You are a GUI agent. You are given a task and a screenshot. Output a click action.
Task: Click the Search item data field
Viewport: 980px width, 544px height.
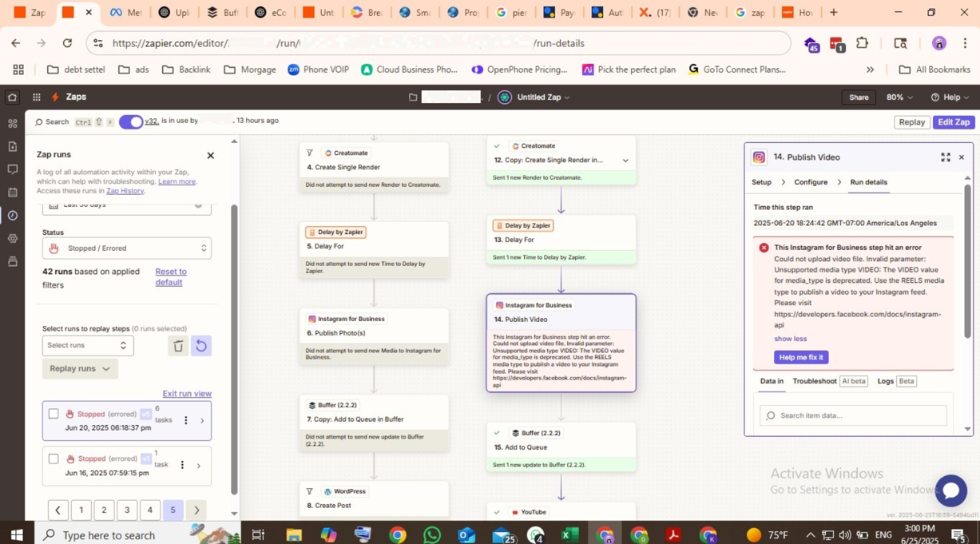pos(853,415)
